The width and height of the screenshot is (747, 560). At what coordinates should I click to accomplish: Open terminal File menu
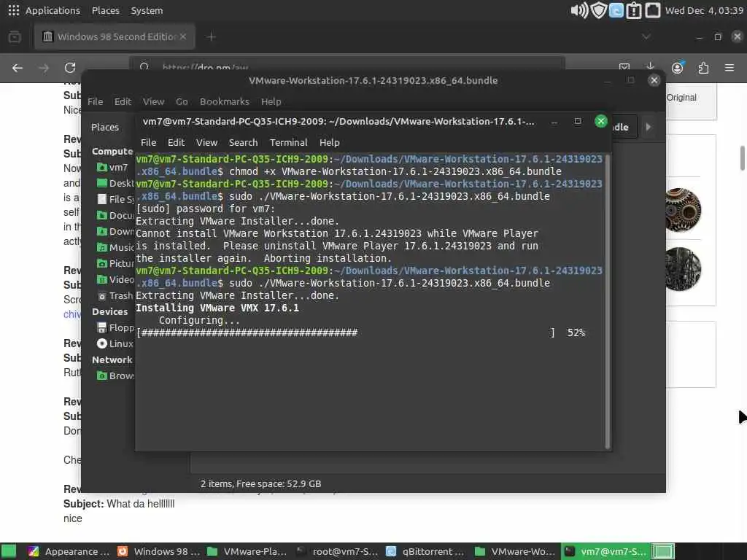click(148, 142)
